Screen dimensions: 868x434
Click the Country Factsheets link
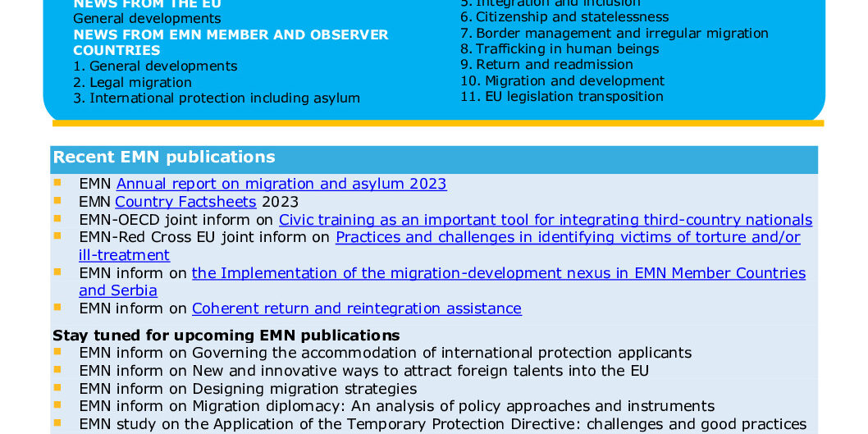185,202
